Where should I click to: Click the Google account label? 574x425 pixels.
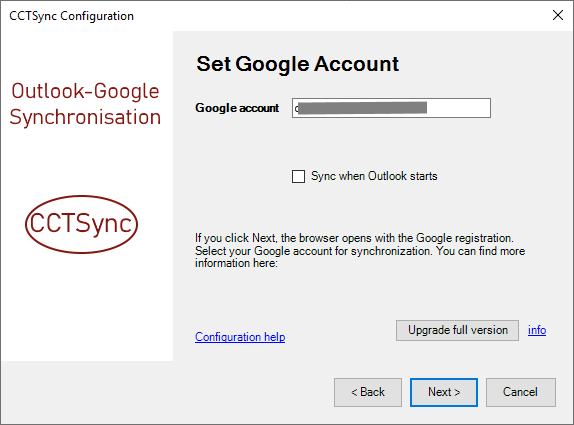pos(237,108)
